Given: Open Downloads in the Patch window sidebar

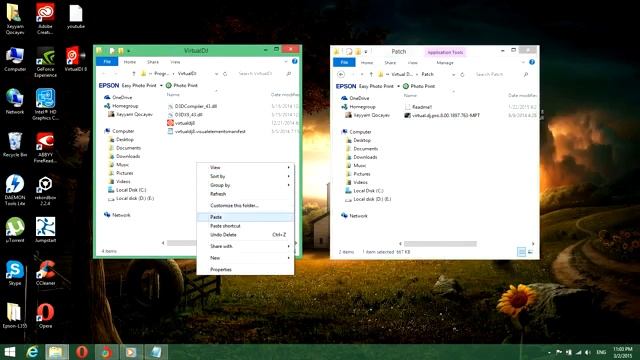Looking at the screenshot, I should point(361,157).
